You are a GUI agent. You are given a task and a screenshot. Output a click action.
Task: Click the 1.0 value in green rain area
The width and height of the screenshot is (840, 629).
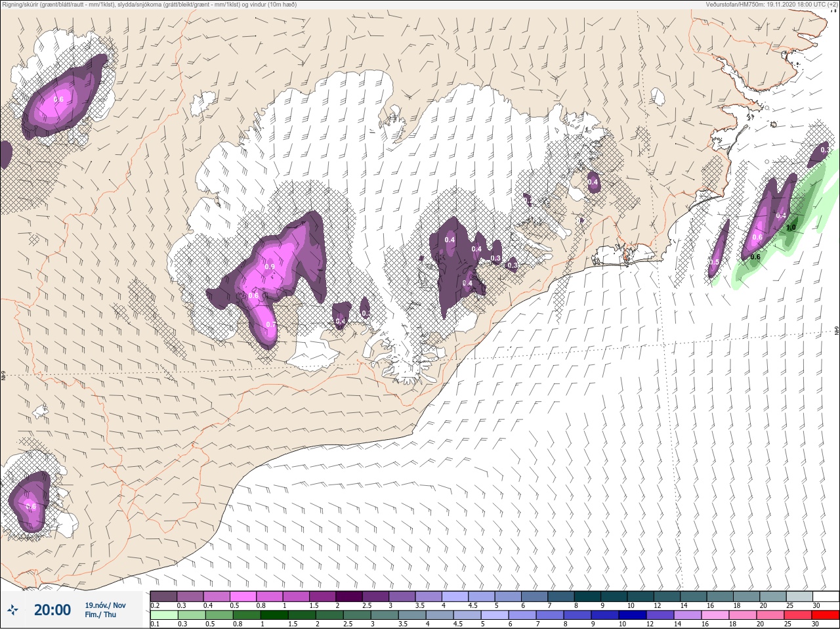tap(791, 228)
